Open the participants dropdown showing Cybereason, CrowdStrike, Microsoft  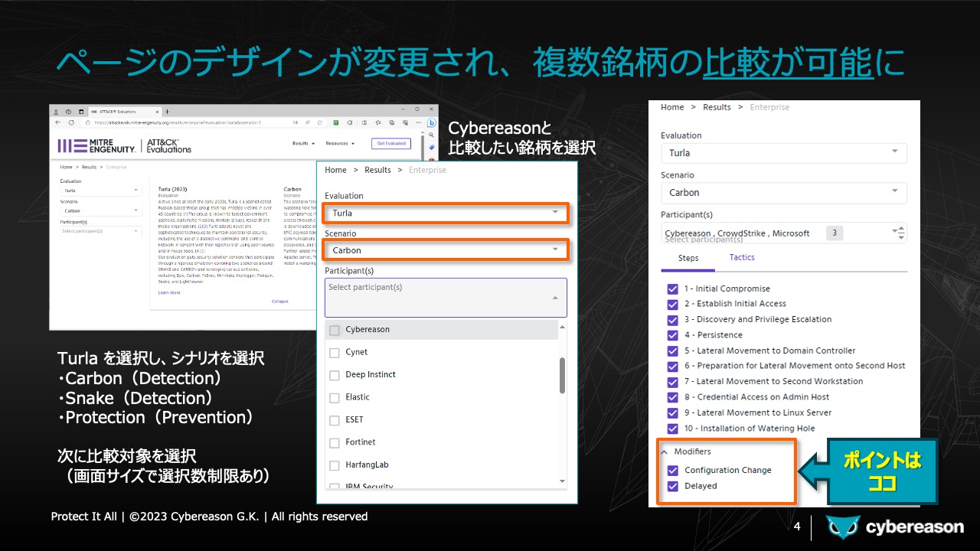(x=784, y=233)
